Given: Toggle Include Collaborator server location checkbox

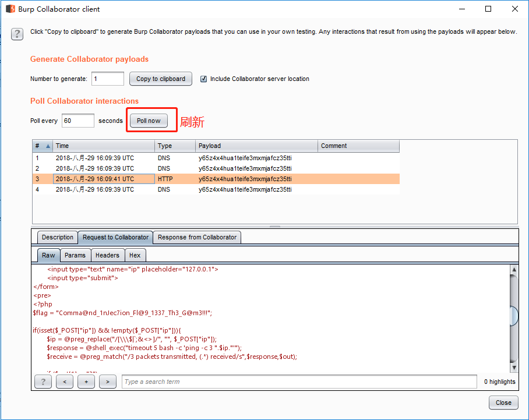Looking at the screenshot, I should coord(204,79).
